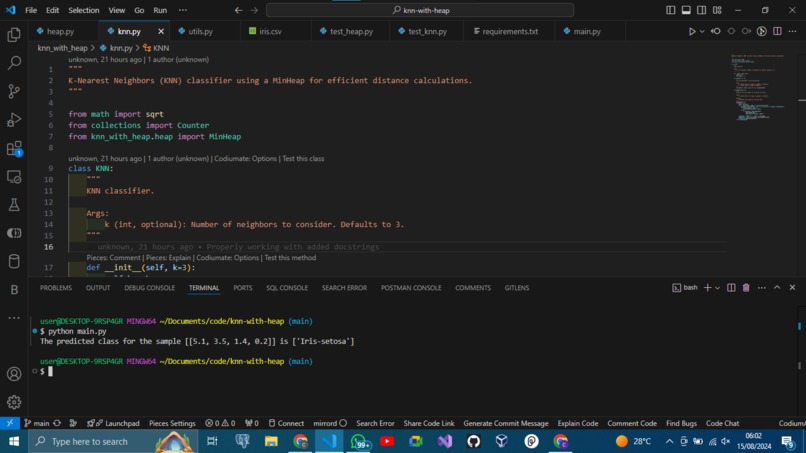Image resolution: width=806 pixels, height=453 pixels.
Task: Switch to Debug Console panel tab
Action: 149,288
